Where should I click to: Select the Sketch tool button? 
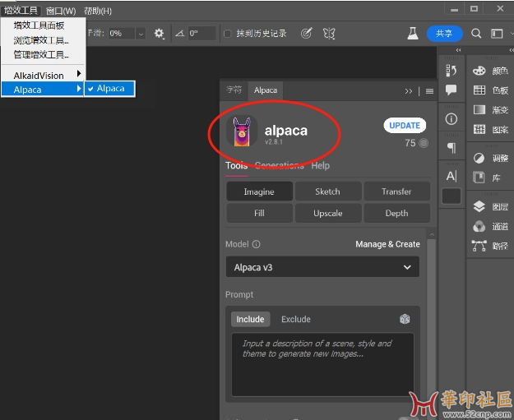[x=328, y=192]
